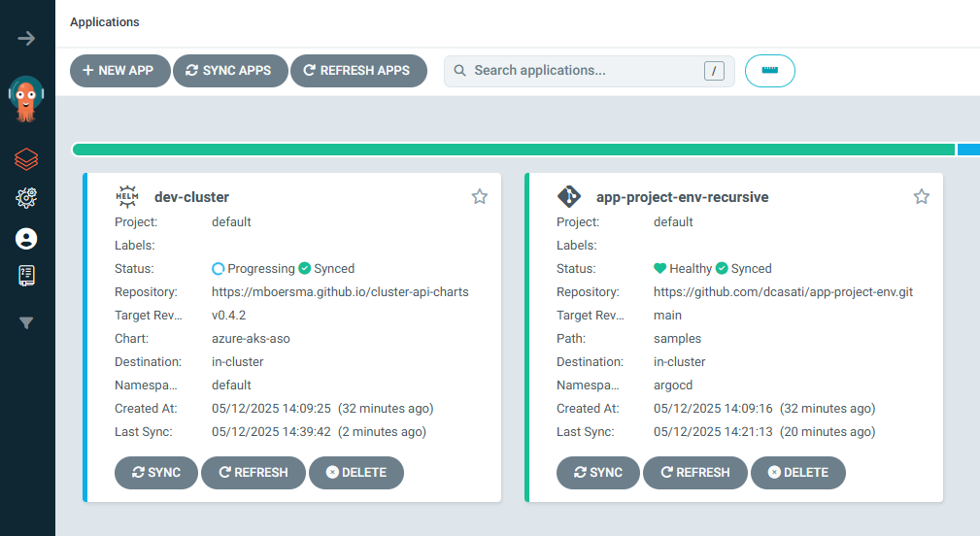Image resolution: width=980 pixels, height=536 pixels.
Task: Favorite dev-cluster with the star icon
Action: point(480,197)
